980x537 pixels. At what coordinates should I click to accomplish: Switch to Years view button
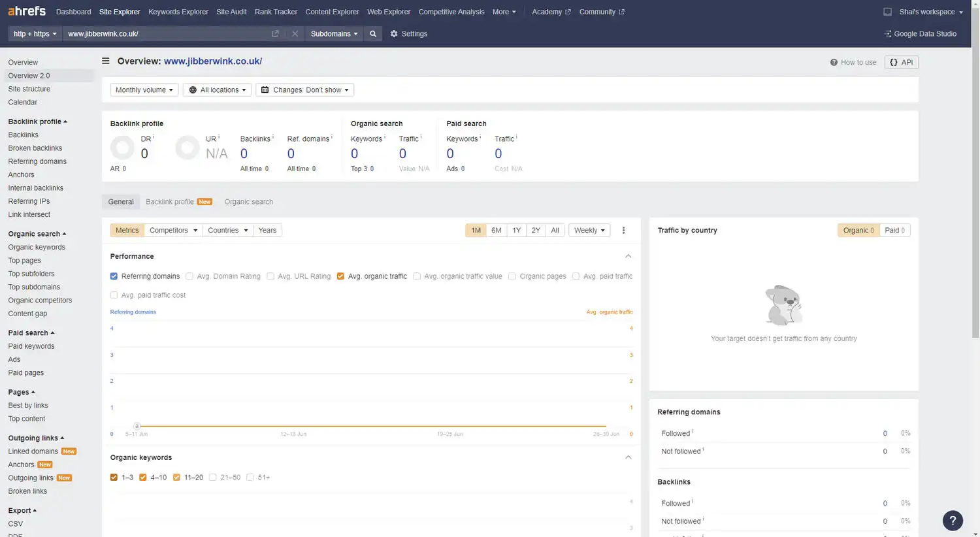point(267,230)
